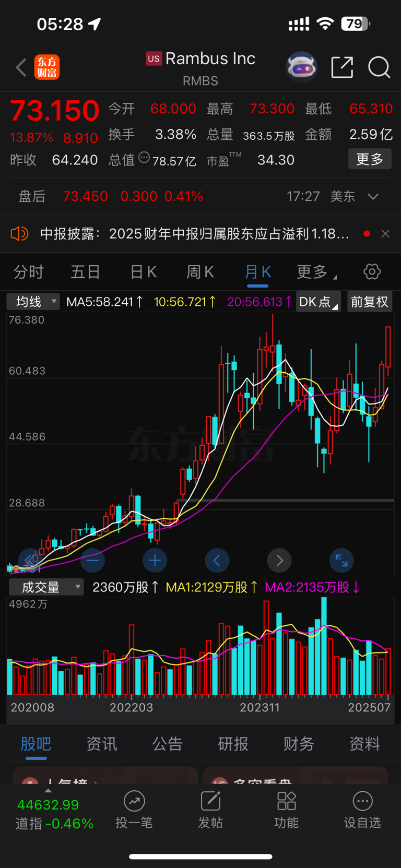The height and width of the screenshot is (868, 401).
Task: Toggle the 前复权 adjustment button
Action: click(370, 302)
